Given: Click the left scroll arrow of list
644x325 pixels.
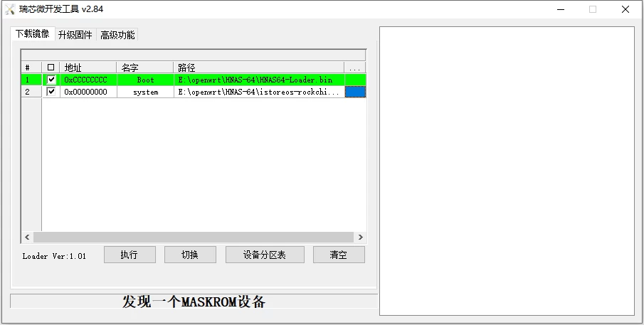Looking at the screenshot, I should pos(27,237).
